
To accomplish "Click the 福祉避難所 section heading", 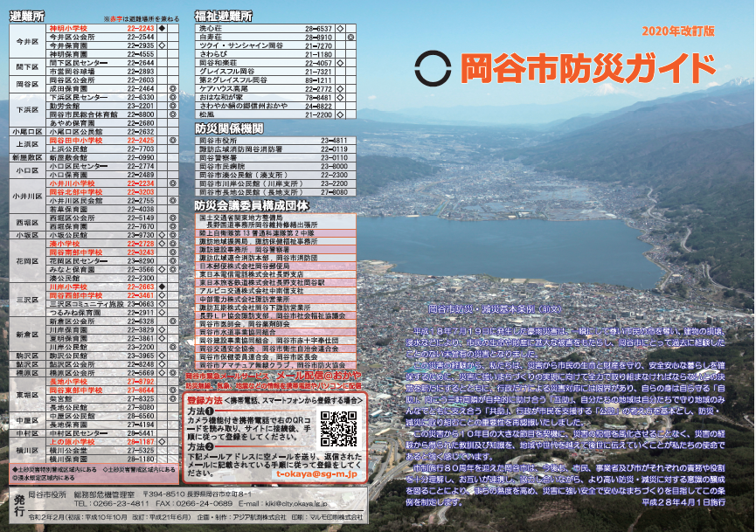I will [x=224, y=16].
